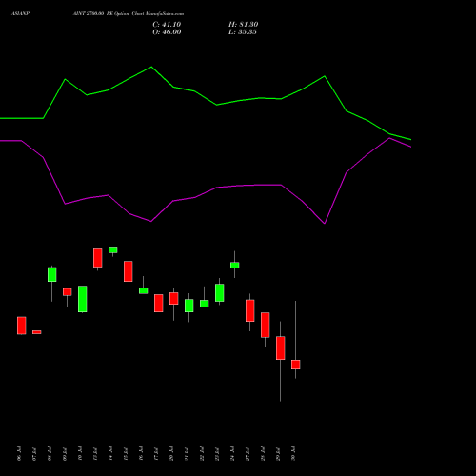Select the green candlestick above 24 Jul

[235, 266]
